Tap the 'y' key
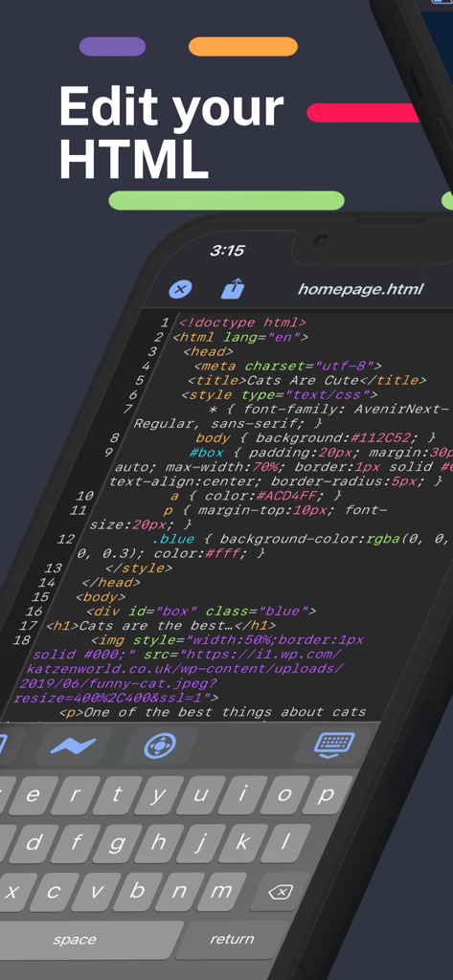The image size is (453, 980). 159,795
